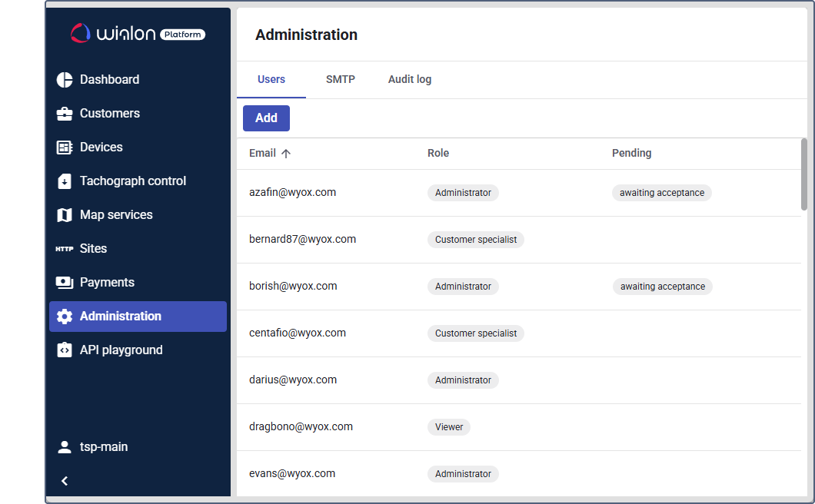Screen dimensions: 815x504
Task: Switch to the SMTP tab
Action: click(340, 79)
